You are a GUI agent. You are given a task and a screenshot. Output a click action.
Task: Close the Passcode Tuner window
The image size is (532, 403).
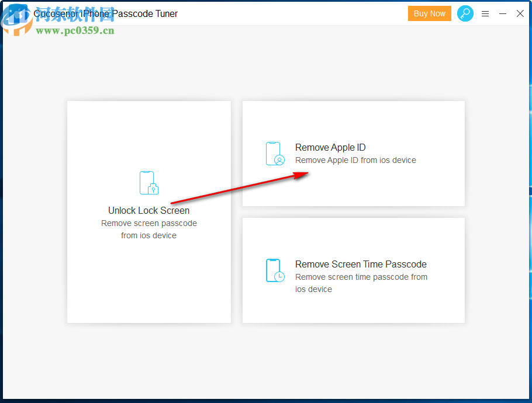click(520, 13)
